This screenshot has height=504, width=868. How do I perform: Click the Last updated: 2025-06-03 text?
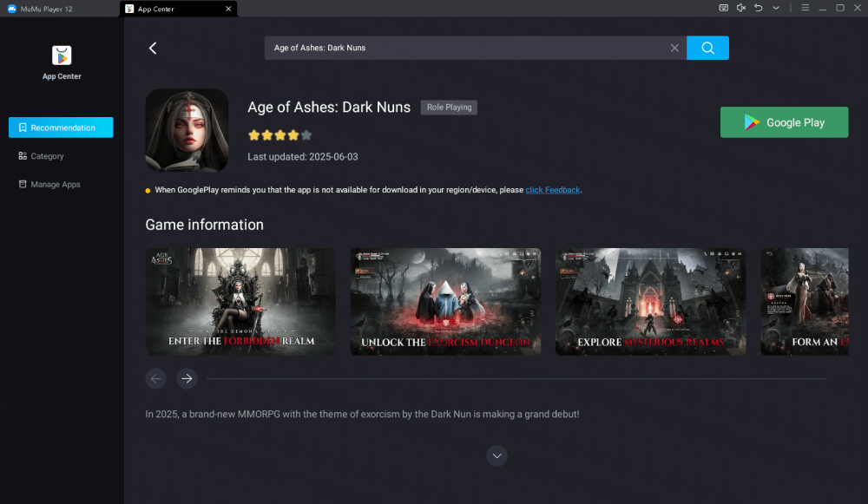(x=303, y=156)
